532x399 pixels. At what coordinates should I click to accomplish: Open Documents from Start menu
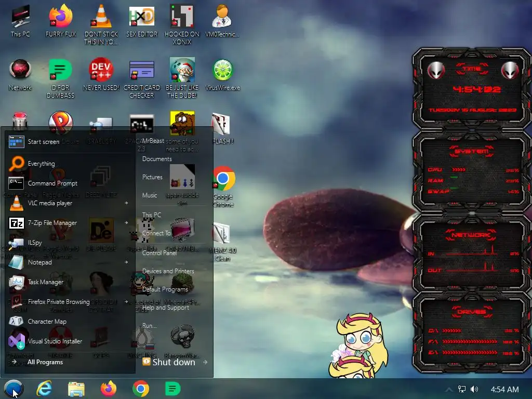tap(157, 159)
